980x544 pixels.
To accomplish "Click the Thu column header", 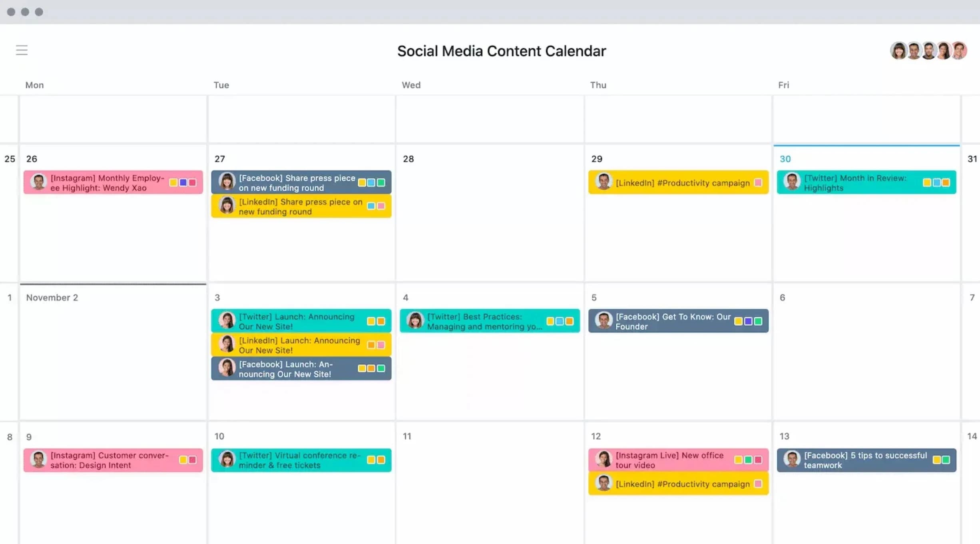I will pyautogui.click(x=598, y=85).
